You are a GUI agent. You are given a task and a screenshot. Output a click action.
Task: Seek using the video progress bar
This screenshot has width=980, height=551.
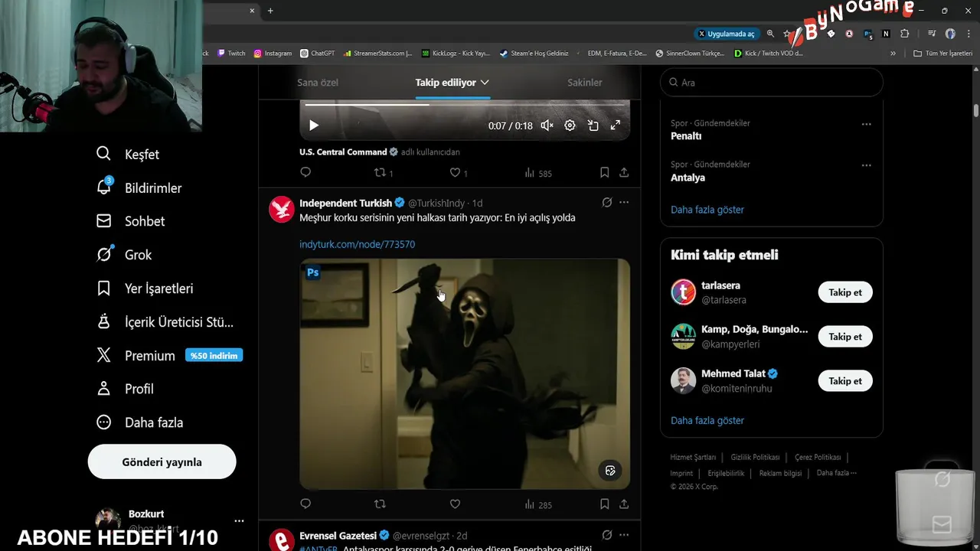point(465,105)
